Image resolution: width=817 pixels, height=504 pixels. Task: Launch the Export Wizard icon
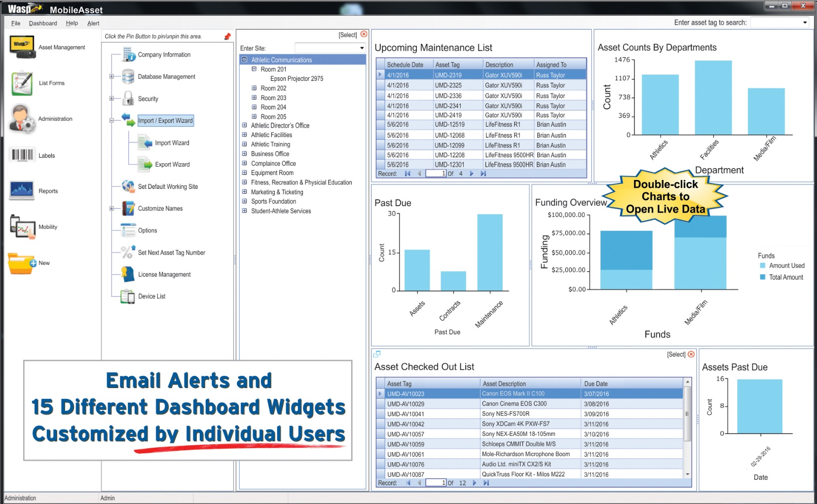click(145, 164)
